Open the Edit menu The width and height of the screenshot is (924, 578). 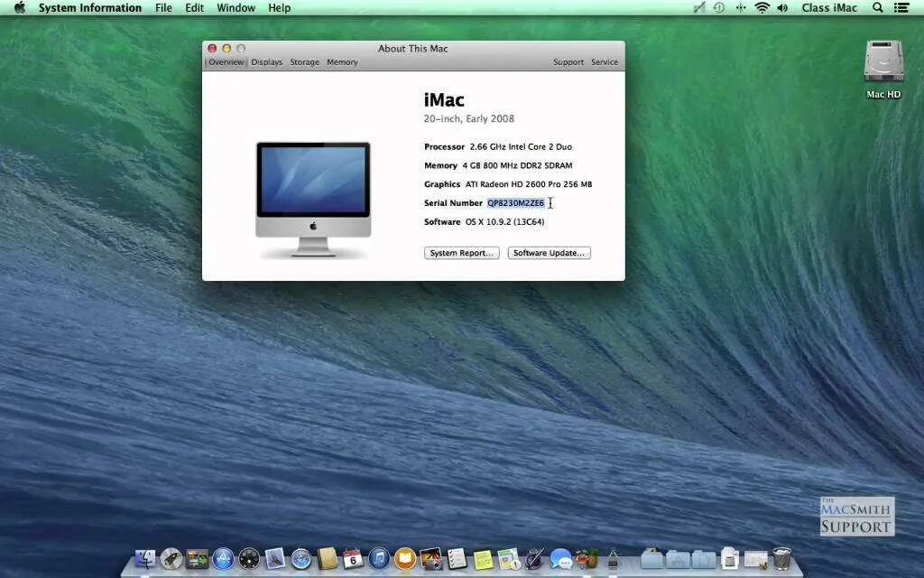tap(195, 7)
